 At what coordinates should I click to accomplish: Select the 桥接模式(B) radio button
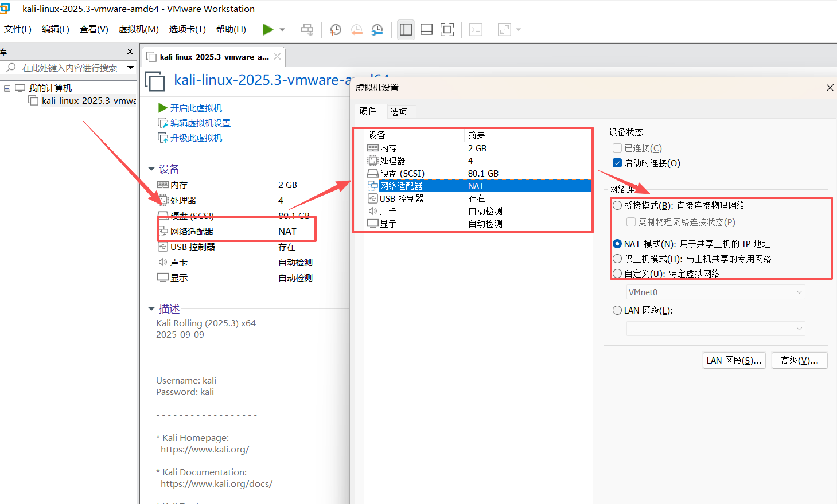(x=617, y=205)
